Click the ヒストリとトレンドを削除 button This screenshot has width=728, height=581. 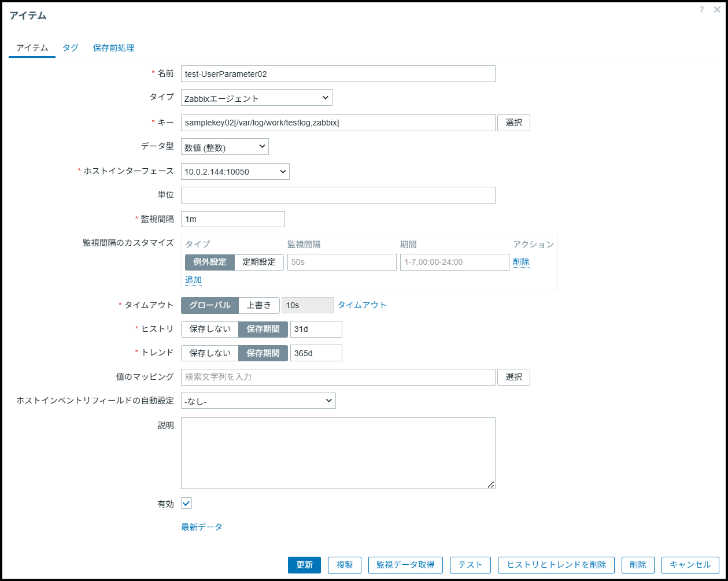coord(556,565)
